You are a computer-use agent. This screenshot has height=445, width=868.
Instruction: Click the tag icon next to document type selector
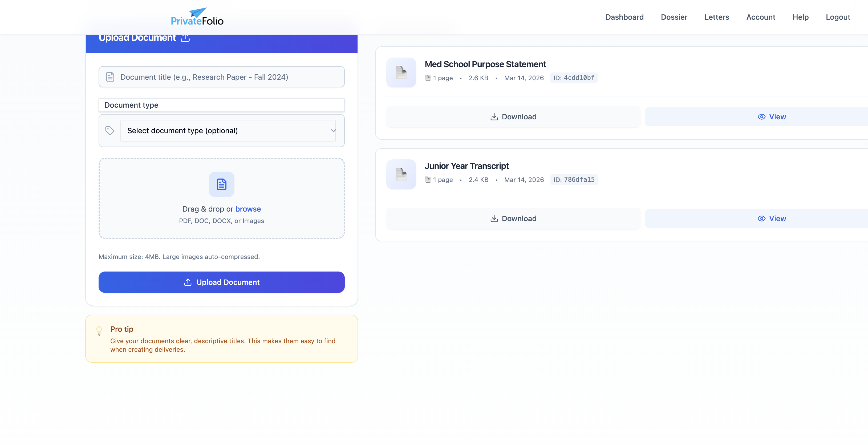point(109,131)
